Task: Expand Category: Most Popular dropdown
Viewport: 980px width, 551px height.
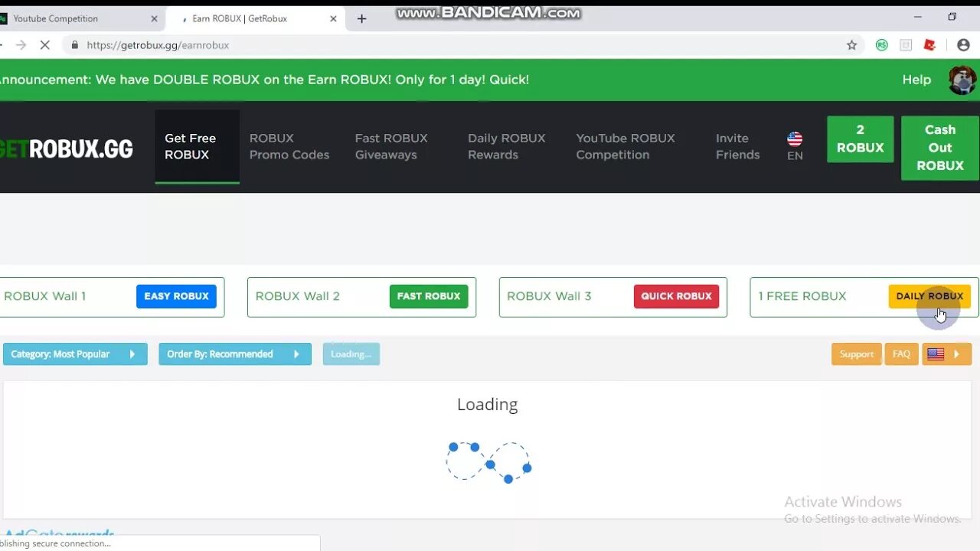Action: 75,354
